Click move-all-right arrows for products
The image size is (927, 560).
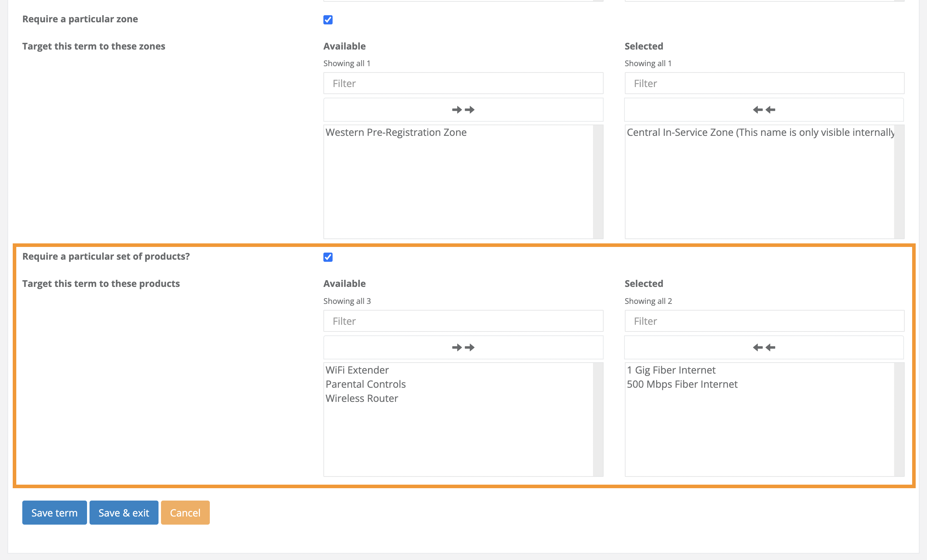click(x=463, y=347)
